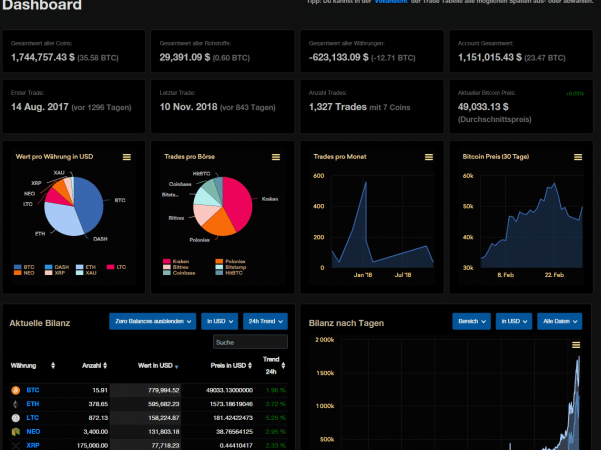Open in USD dropdown in Bilanz nach Tagen
Viewport: 601px width, 450px height.
coord(514,321)
